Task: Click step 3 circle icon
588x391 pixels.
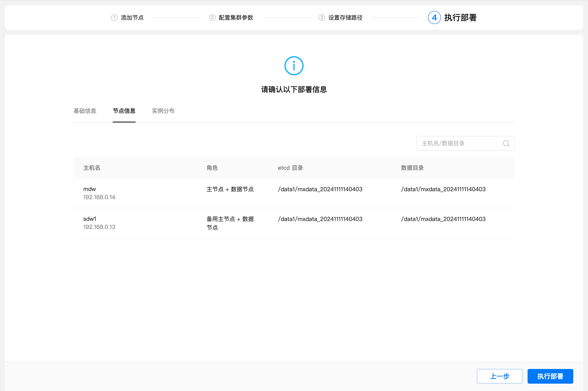Action: click(322, 18)
